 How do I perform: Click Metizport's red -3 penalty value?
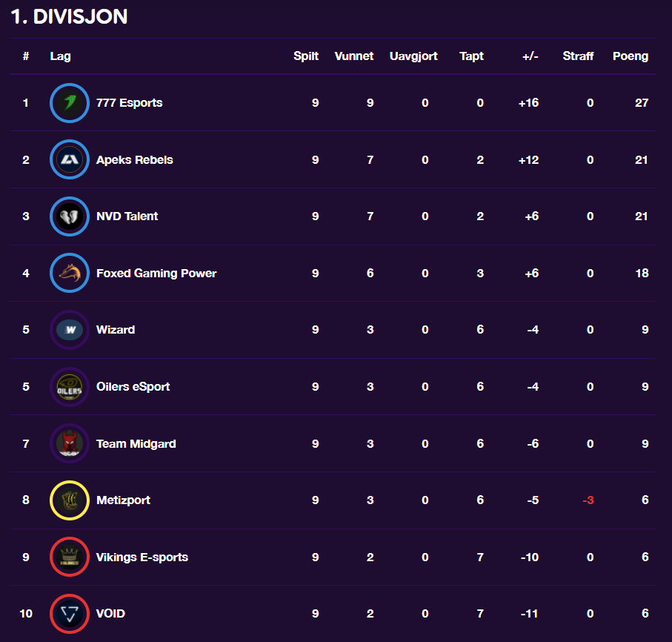coord(588,500)
